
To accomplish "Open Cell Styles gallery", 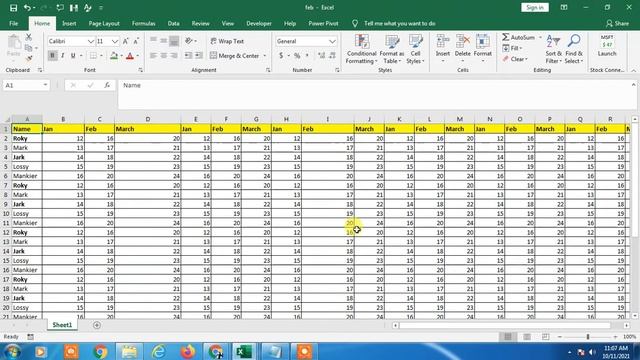I will pyautogui.click(x=416, y=49).
